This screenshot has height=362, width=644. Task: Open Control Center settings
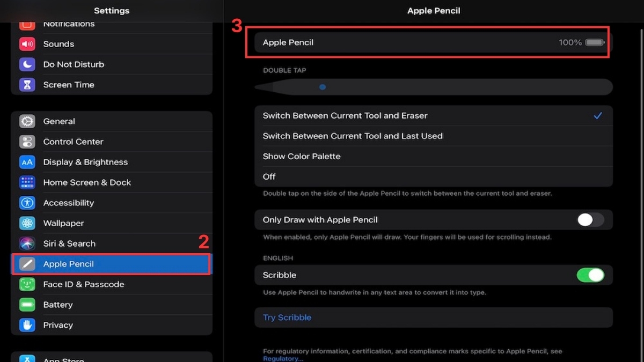112,142
